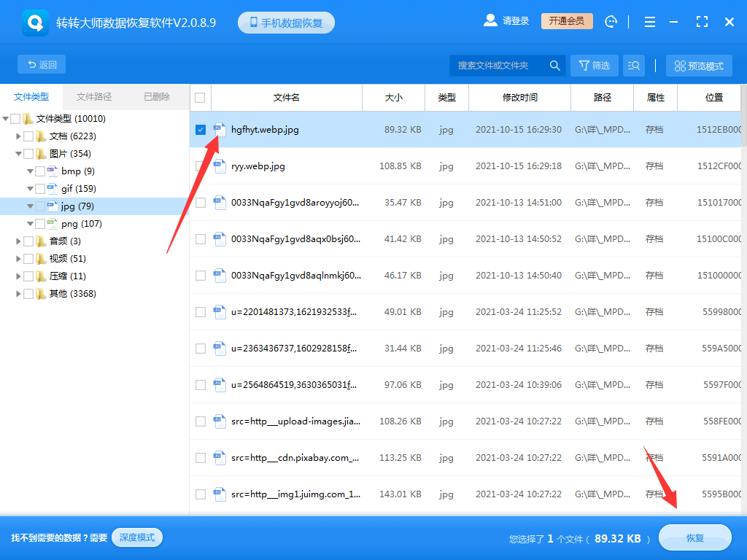Click the image icon beside ryy.webp.jpg
747x560 pixels.
(x=220, y=166)
